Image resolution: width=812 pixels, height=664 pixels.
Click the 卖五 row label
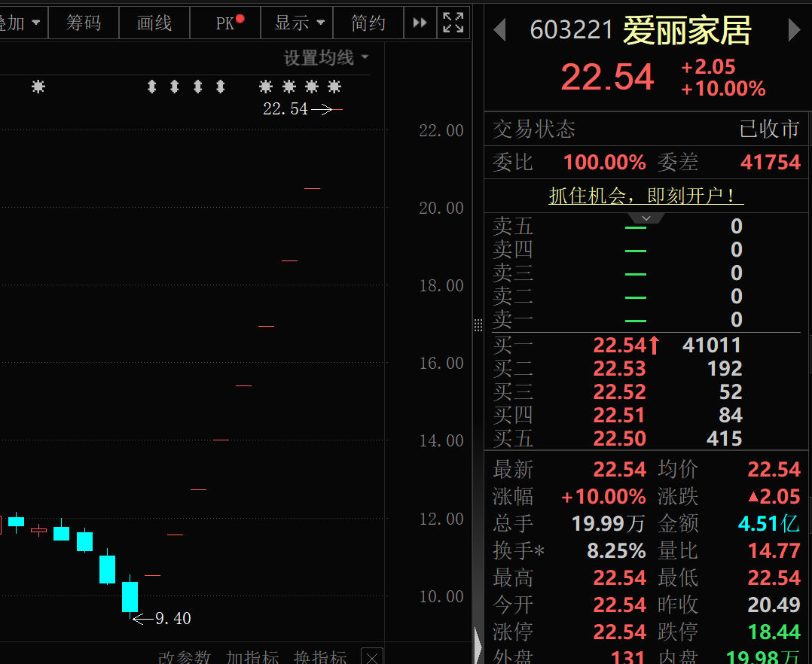click(x=513, y=226)
